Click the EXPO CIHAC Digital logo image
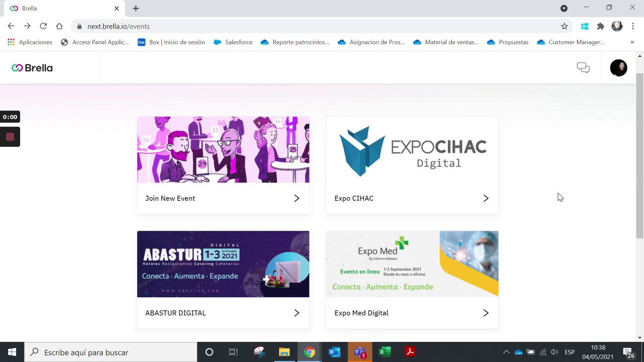The width and height of the screenshot is (644, 362). (413, 150)
